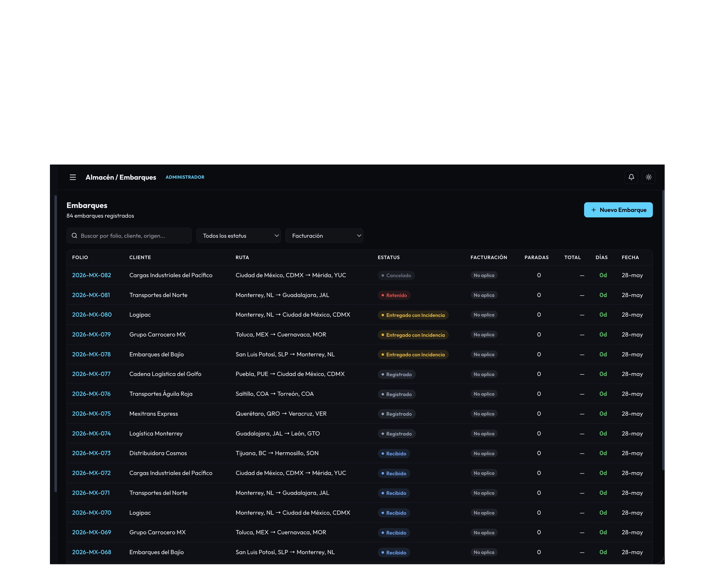This screenshot has height=588, width=715.
Task: Select client Logística Monterrey
Action: tap(156, 434)
